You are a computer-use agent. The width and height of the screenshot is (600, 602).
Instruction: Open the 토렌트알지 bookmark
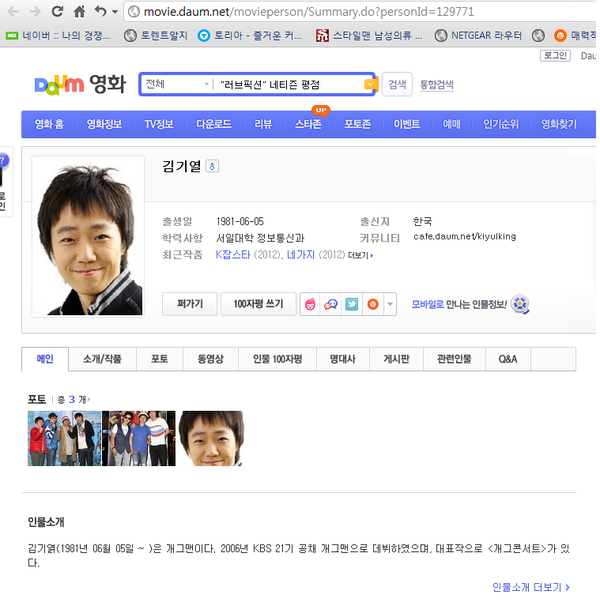coord(156,36)
